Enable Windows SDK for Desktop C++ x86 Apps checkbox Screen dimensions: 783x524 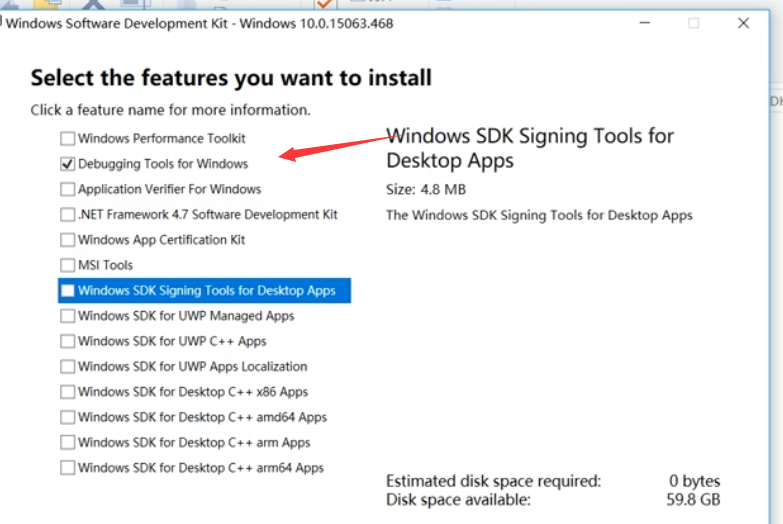[x=67, y=392]
